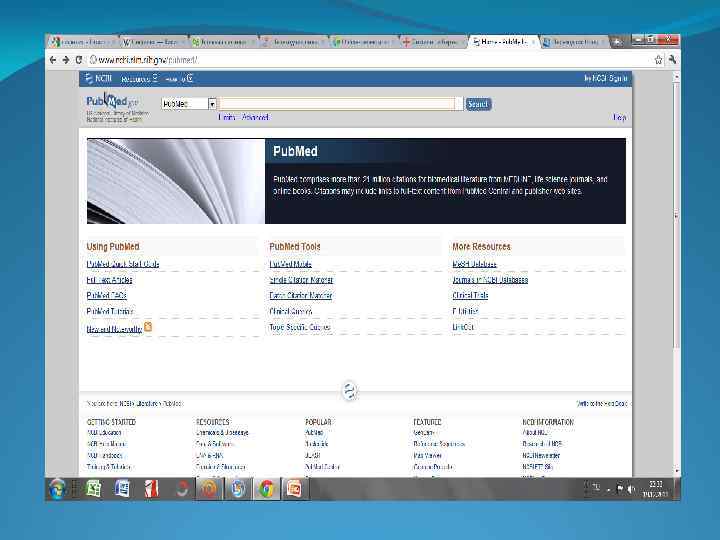Open the PubMed Tutorials link
The image size is (720, 540).
[x=110, y=311]
